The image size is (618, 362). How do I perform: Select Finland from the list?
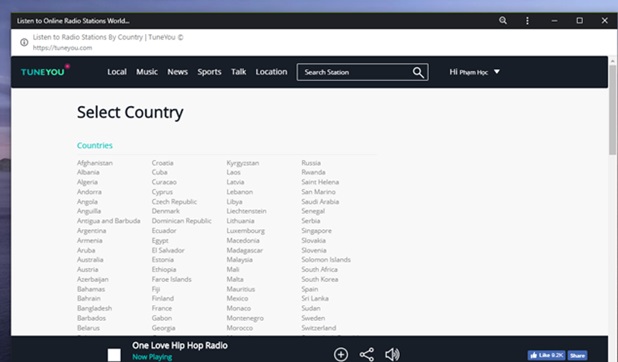pyautogui.click(x=163, y=299)
